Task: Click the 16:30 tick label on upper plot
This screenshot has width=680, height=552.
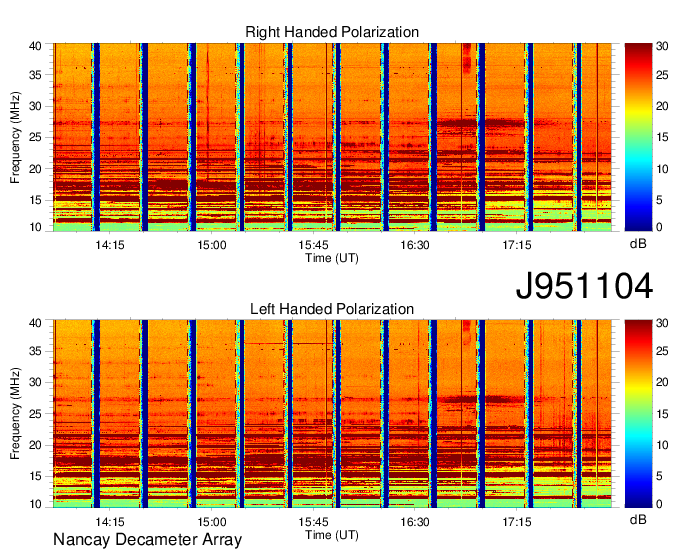Action: coord(415,245)
